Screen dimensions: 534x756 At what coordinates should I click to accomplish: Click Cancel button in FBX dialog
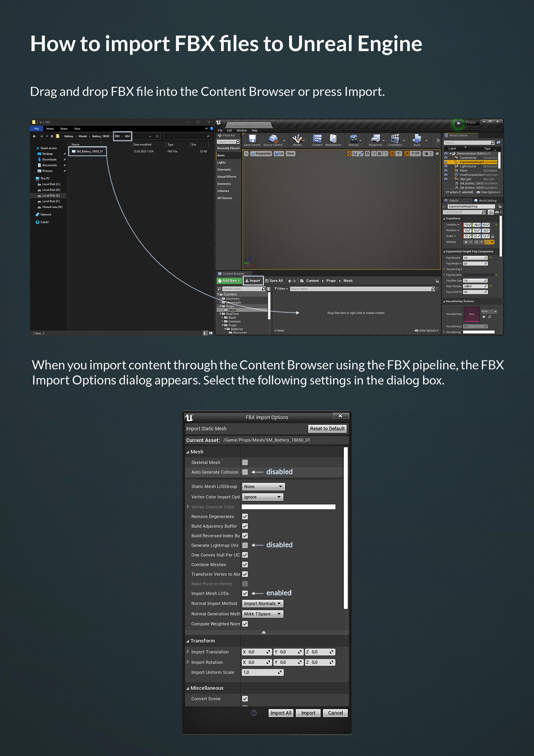335,713
